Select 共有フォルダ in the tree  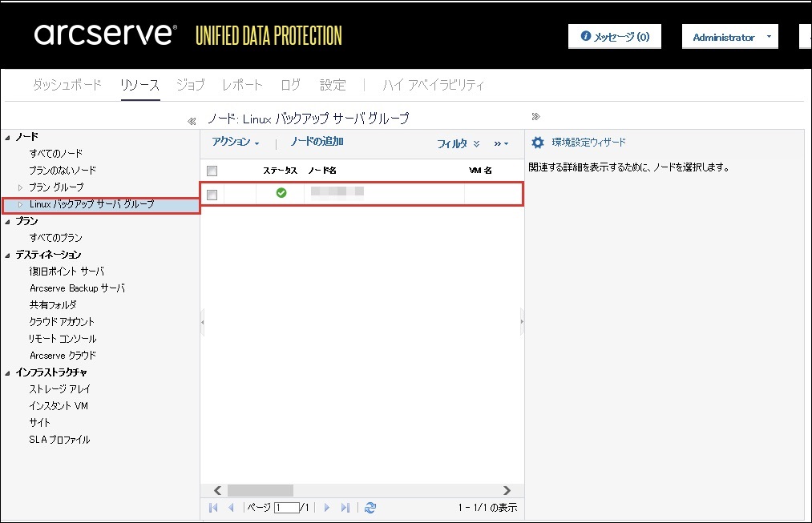click(53, 305)
